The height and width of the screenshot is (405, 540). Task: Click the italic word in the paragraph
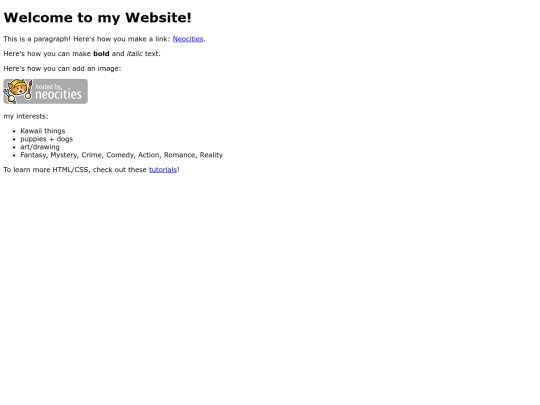[x=135, y=54]
